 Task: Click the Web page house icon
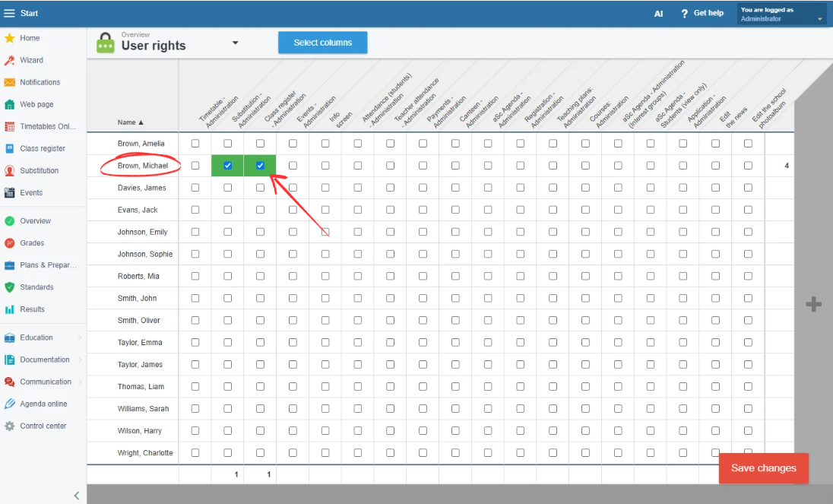click(10, 105)
